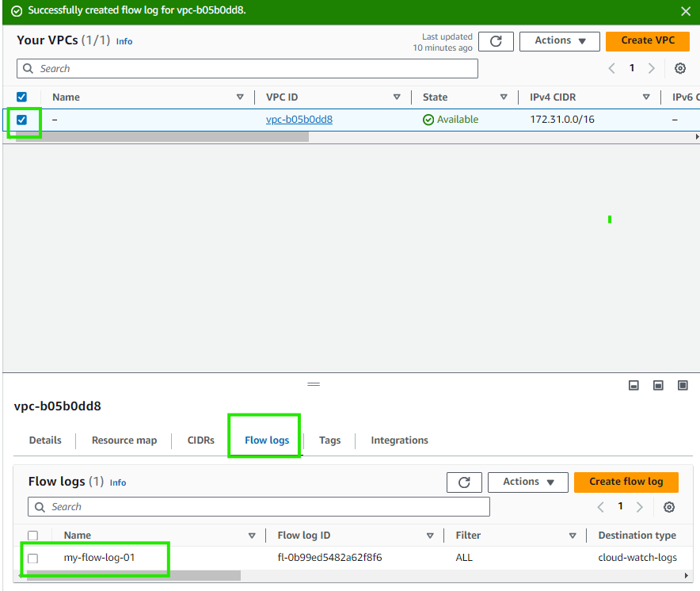Dismiss the flow log success banner
The width and height of the screenshot is (700, 591).
pos(685,11)
